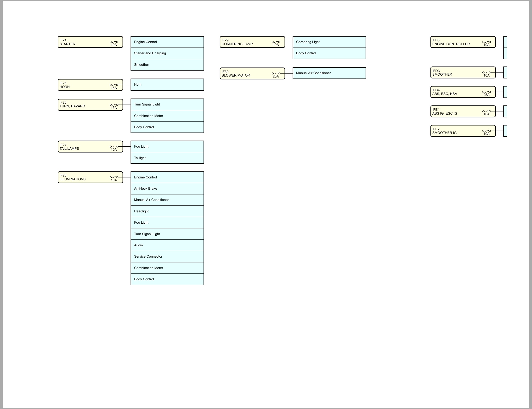
Task: Click the IF27 TAIL LAMPS fuse symbol
Action: tap(114, 147)
